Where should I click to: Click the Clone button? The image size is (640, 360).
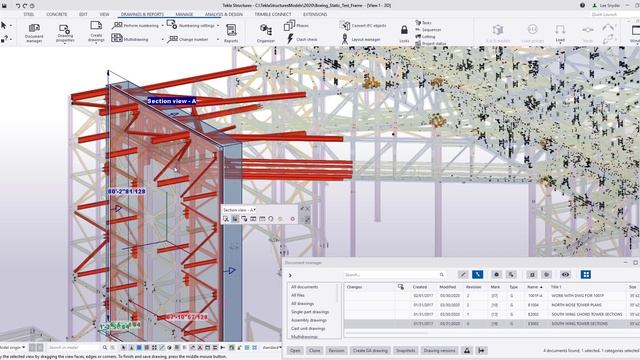314,351
